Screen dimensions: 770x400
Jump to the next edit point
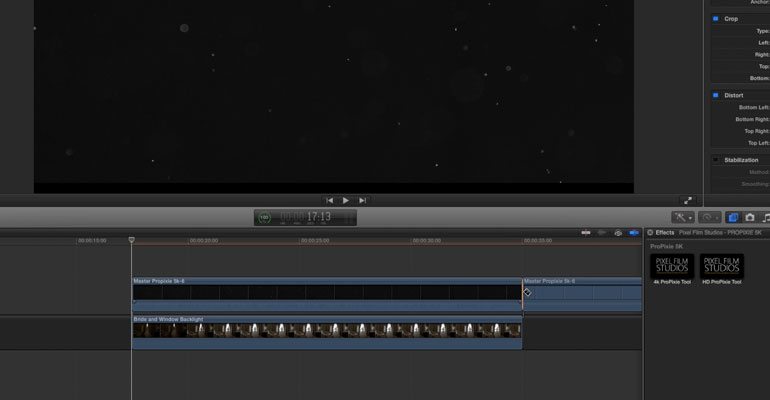point(362,200)
